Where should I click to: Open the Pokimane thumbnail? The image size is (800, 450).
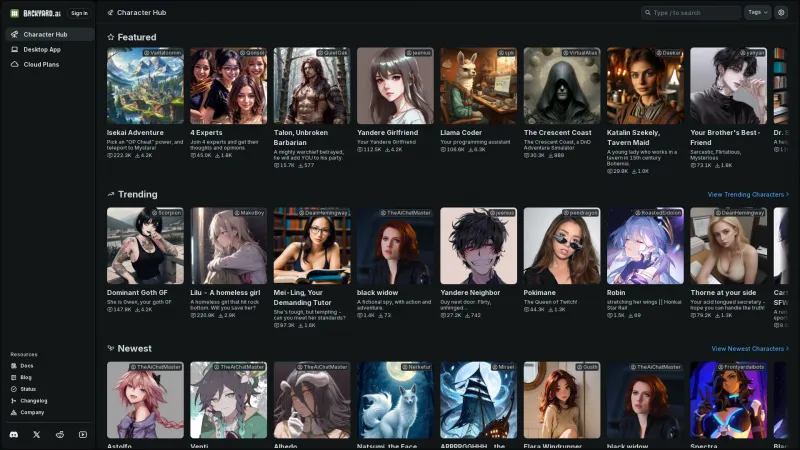tap(562, 245)
